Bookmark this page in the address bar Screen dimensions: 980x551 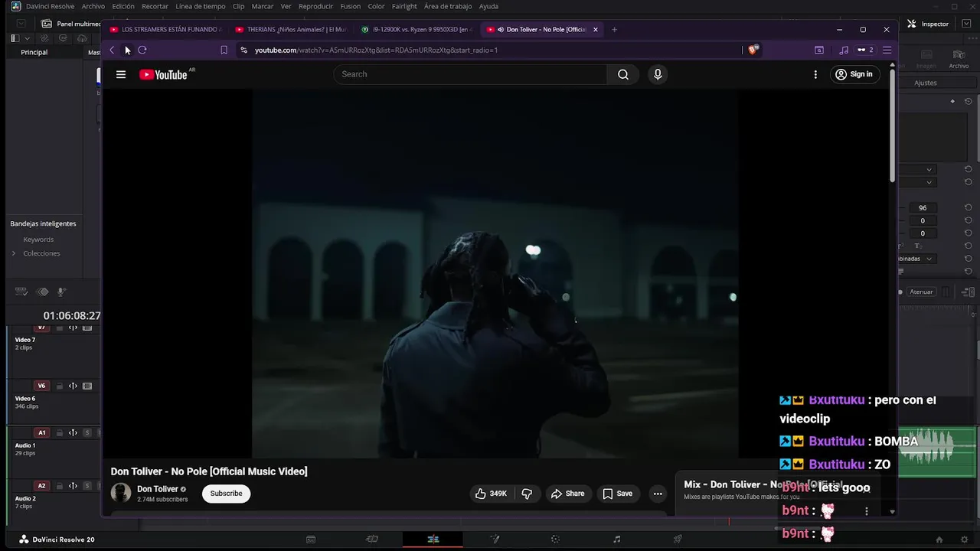coord(224,50)
